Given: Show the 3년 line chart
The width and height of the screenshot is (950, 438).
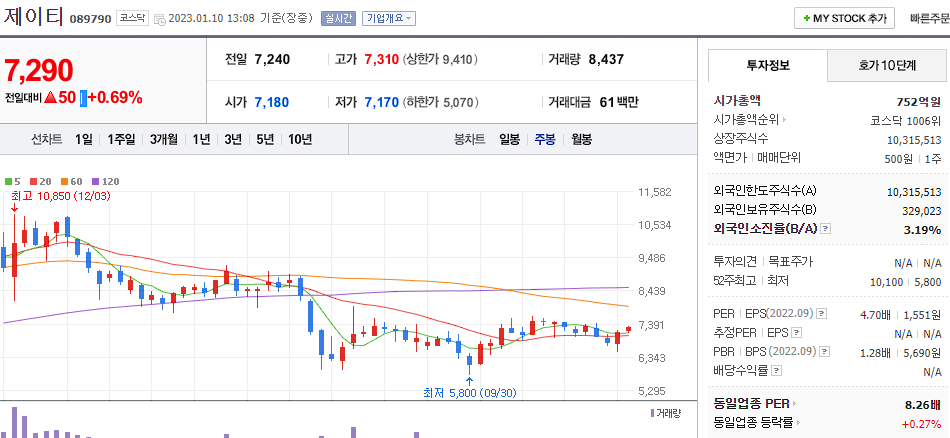Looking at the screenshot, I should (233, 139).
